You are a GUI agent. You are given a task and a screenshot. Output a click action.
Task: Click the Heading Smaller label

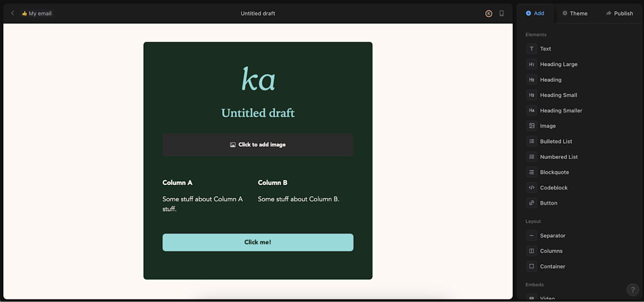pyautogui.click(x=561, y=110)
